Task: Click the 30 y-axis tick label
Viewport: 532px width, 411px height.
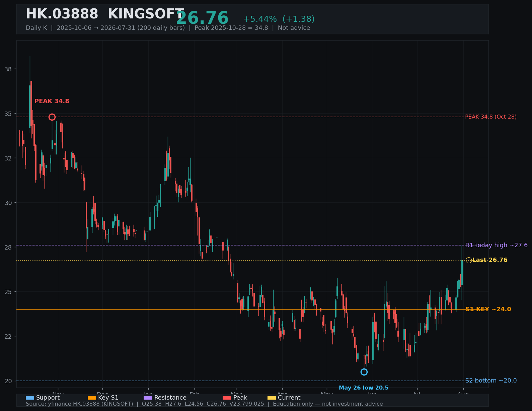Action: point(8,203)
